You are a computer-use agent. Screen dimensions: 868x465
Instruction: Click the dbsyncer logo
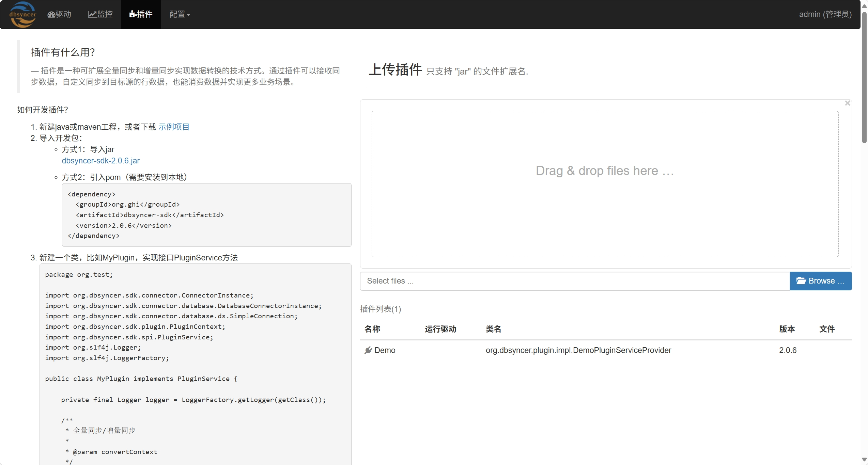23,14
